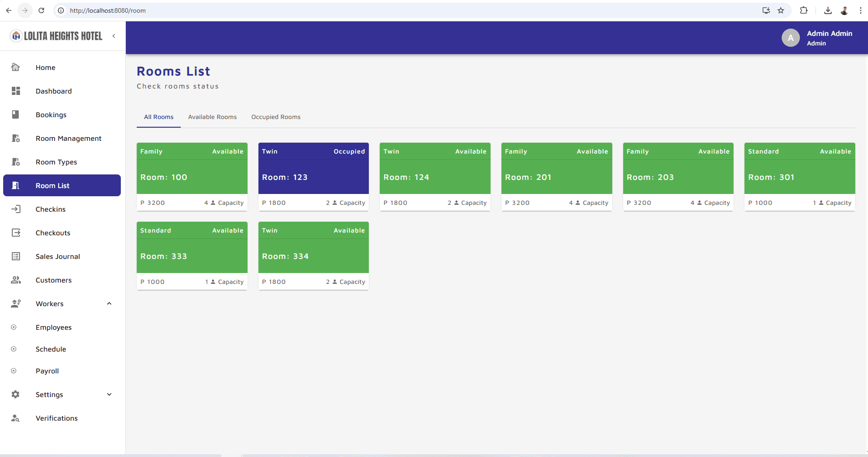Click the Settings gear icon
868x457 pixels.
click(x=15, y=394)
